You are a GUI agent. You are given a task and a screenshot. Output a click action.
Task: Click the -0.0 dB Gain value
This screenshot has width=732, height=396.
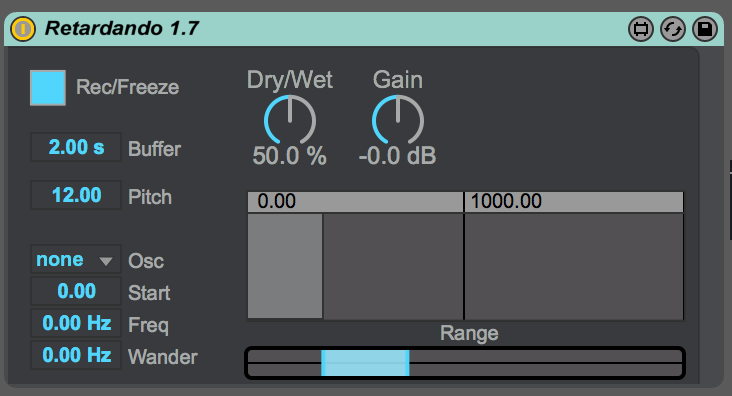point(397,156)
